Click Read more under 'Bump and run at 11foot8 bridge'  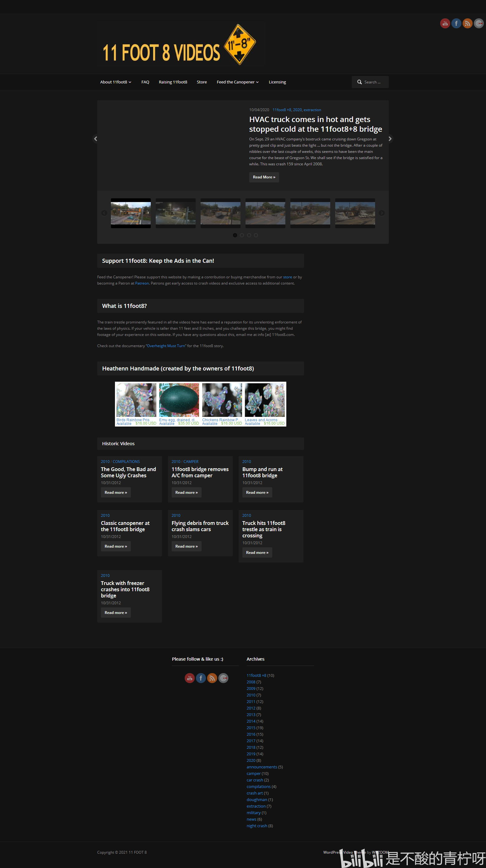coord(257,493)
